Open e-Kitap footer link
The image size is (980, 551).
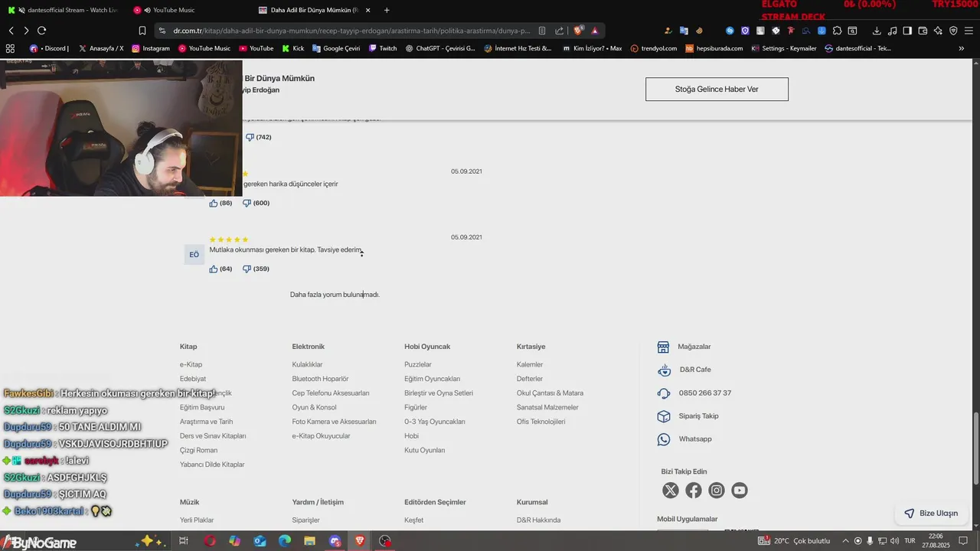(x=191, y=364)
